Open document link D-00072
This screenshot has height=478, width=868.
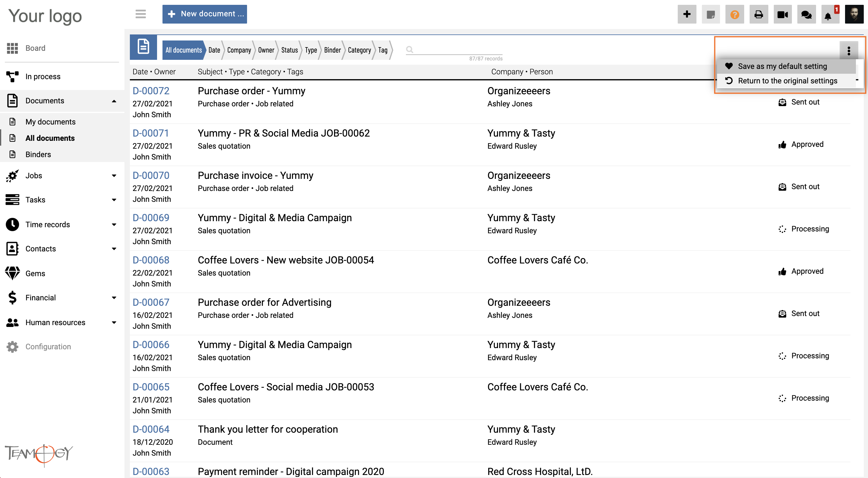[151, 91]
